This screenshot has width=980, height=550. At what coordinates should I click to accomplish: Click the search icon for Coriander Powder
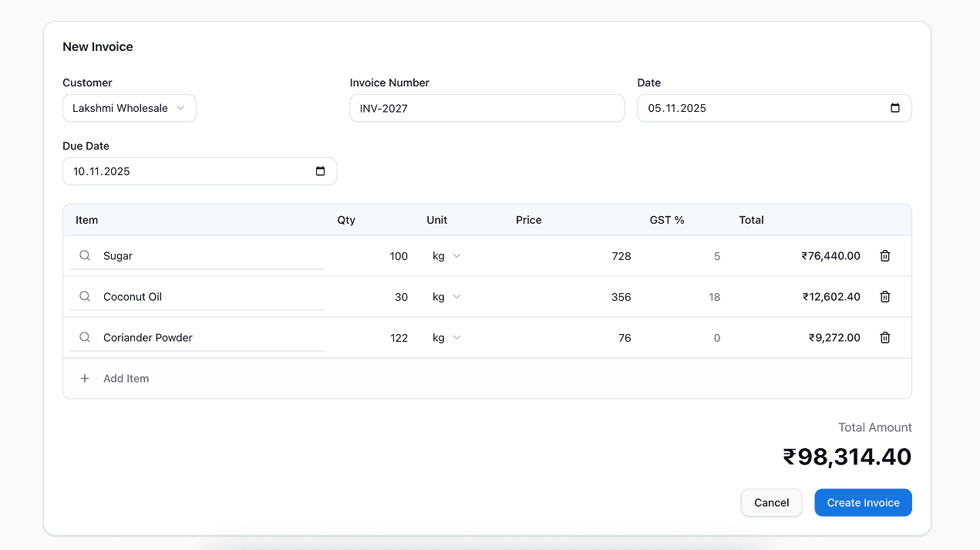(85, 337)
